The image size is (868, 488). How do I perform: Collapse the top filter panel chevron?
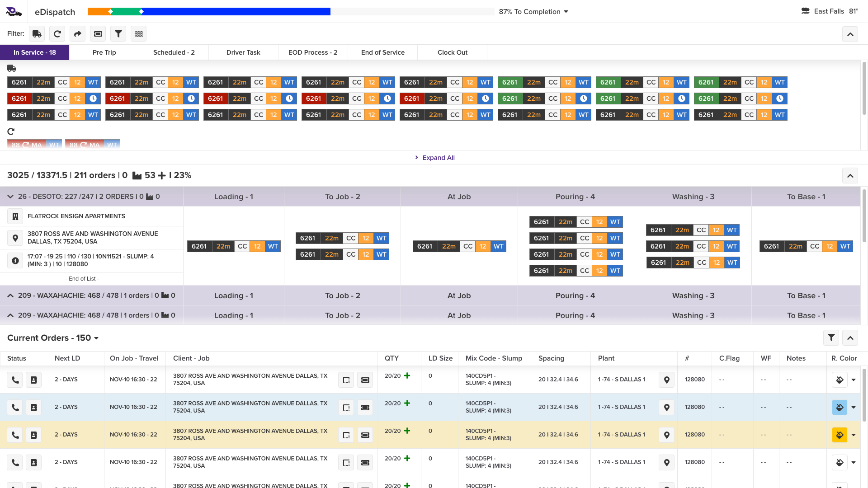tap(850, 34)
